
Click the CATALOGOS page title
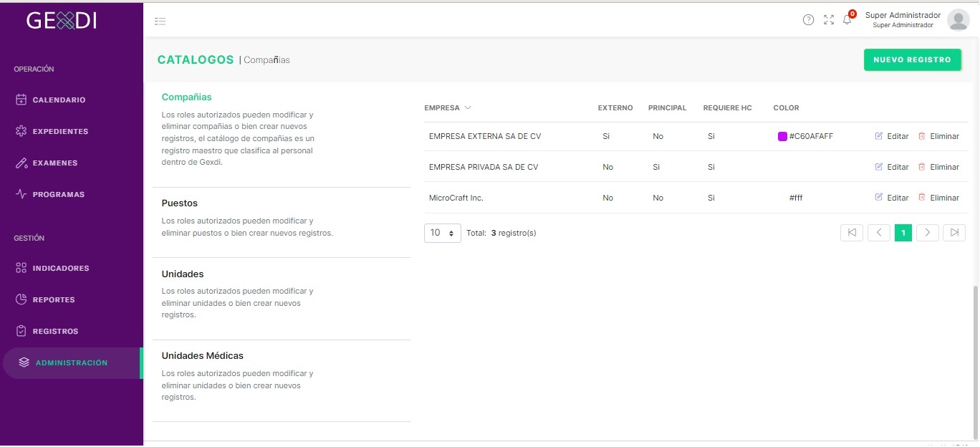pos(196,59)
